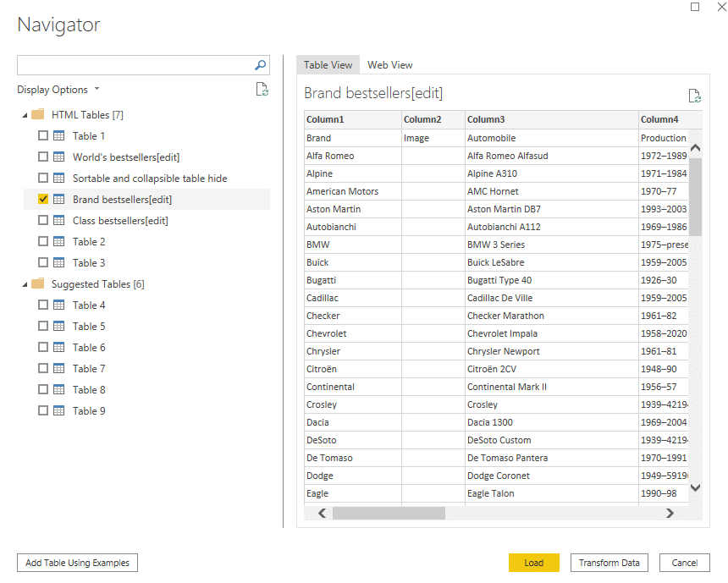Click the table icon beside Table 1

[x=59, y=135]
